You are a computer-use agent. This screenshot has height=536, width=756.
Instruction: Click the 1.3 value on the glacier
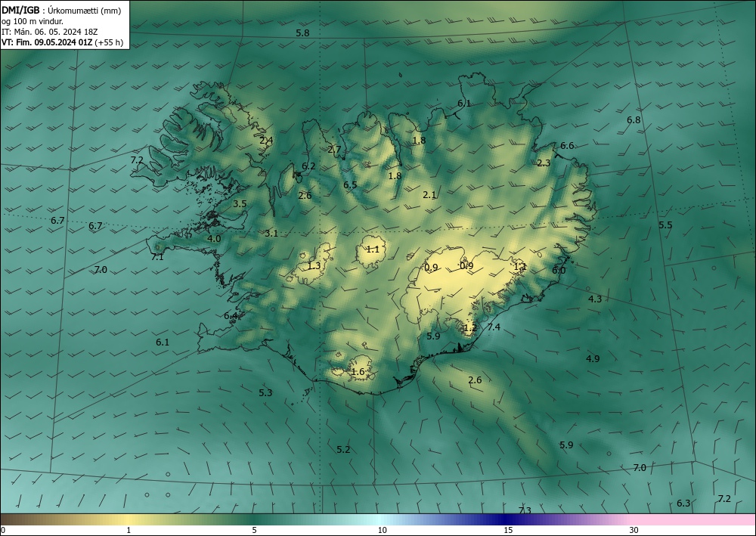pos(314,266)
